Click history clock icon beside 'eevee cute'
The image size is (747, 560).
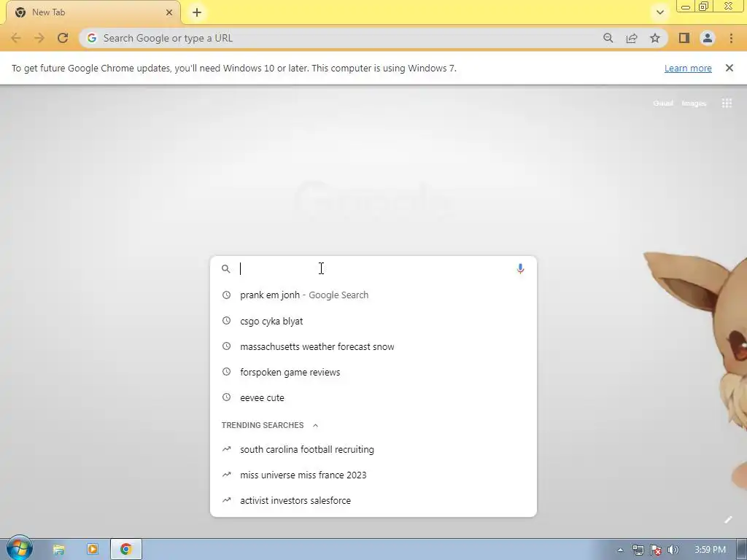pos(226,397)
